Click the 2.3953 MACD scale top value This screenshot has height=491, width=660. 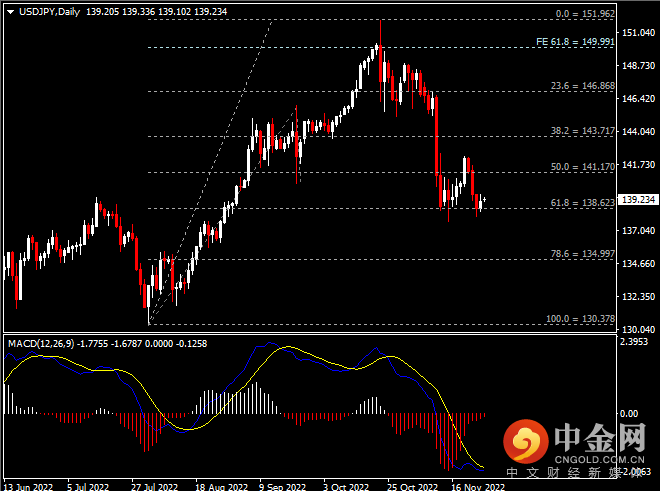click(x=636, y=342)
